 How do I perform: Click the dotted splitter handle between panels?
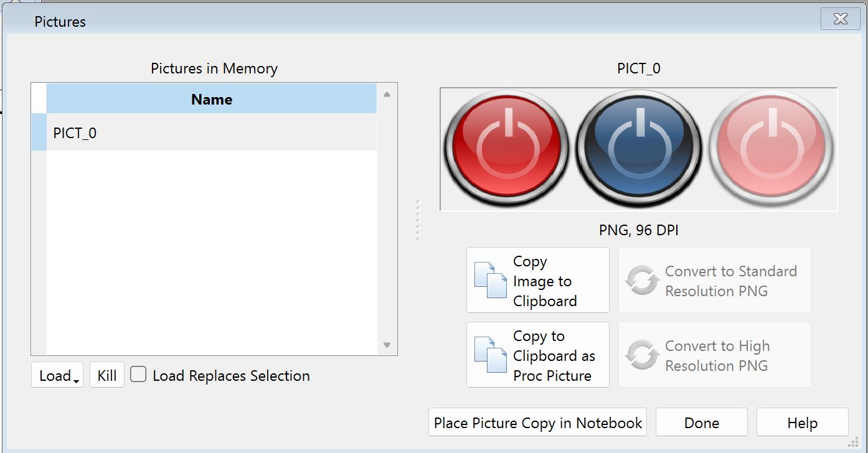[x=418, y=220]
